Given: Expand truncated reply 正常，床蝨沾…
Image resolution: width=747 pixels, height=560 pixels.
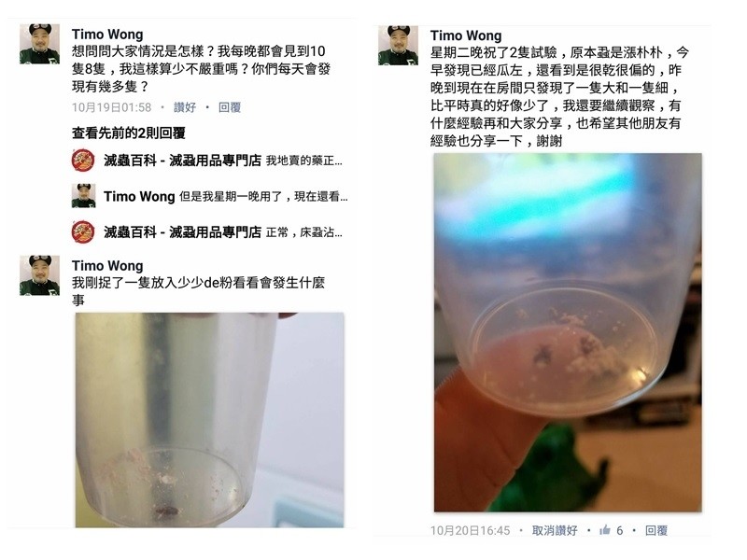Looking at the screenshot, I should (x=304, y=232).
